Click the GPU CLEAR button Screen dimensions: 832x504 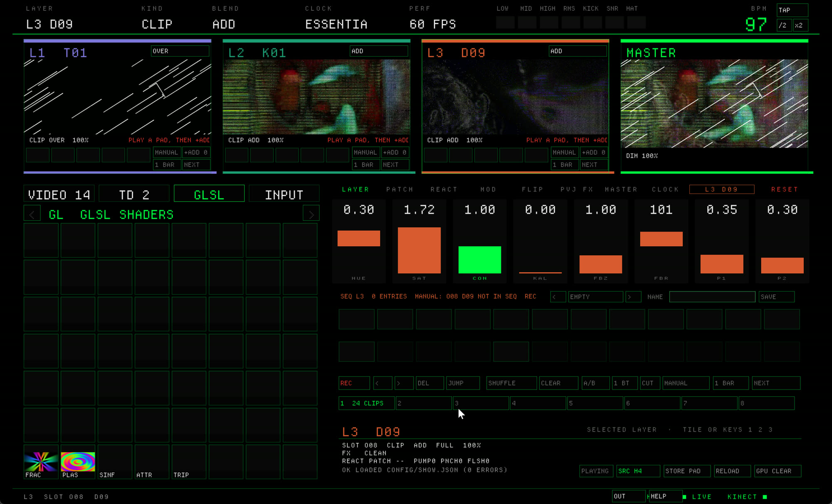pyautogui.click(x=778, y=471)
